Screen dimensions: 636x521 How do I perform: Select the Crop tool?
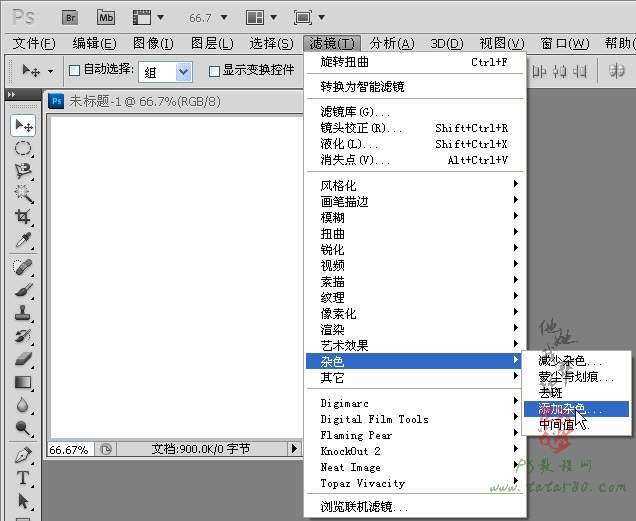(x=23, y=217)
